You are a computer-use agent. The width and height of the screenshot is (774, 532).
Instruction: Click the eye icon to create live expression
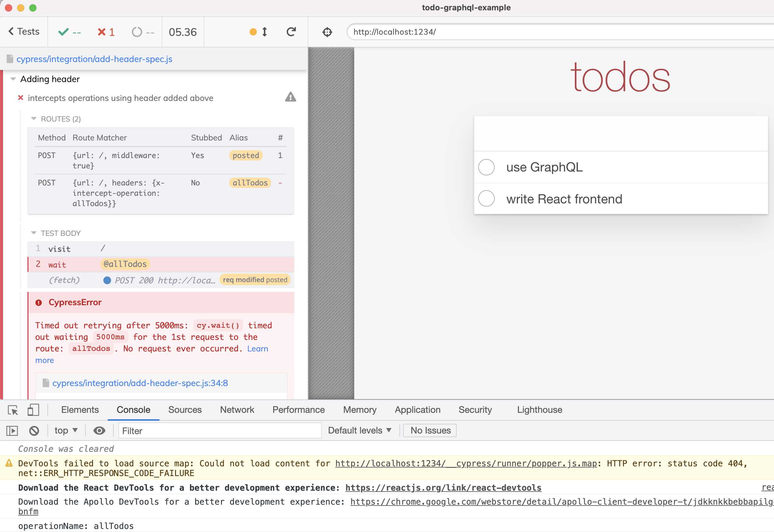[99, 430]
